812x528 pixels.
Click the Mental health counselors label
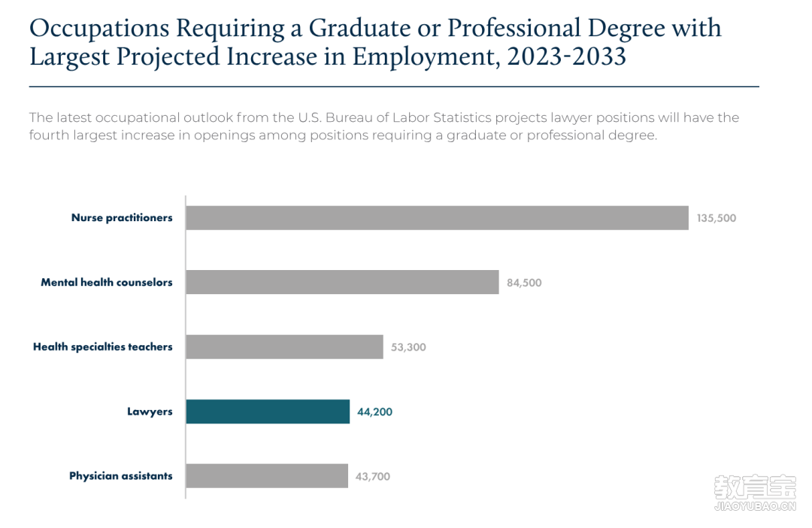(107, 282)
